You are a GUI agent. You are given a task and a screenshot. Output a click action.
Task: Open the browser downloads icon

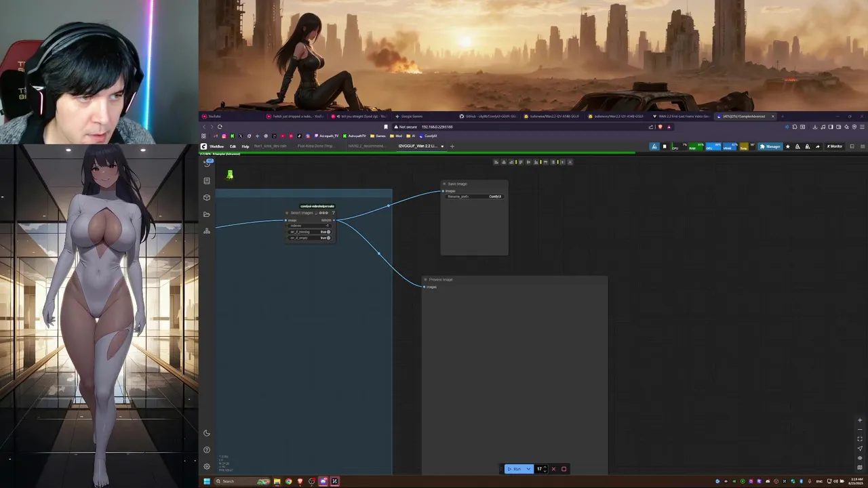[814, 127]
